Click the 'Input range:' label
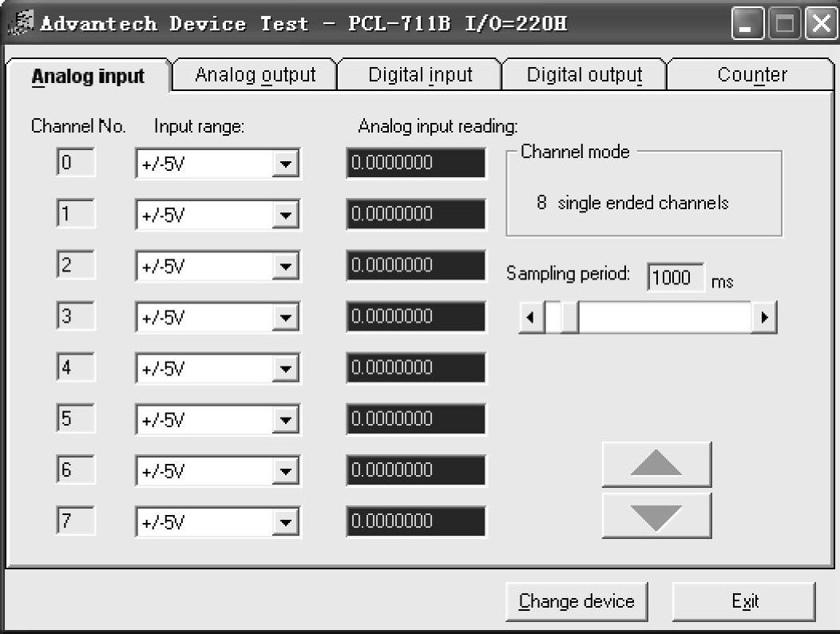The width and height of the screenshot is (840, 634). click(199, 126)
